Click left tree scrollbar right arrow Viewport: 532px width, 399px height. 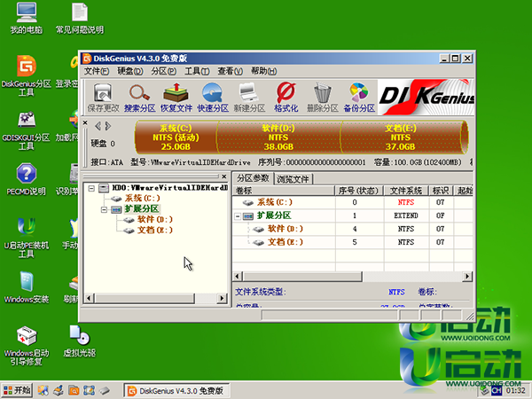tap(222, 299)
